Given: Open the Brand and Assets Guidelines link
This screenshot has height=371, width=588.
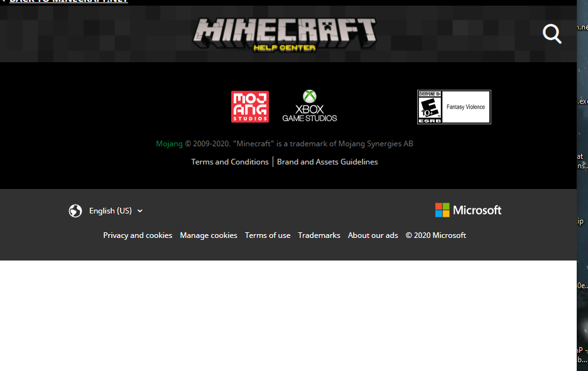Looking at the screenshot, I should (x=327, y=162).
